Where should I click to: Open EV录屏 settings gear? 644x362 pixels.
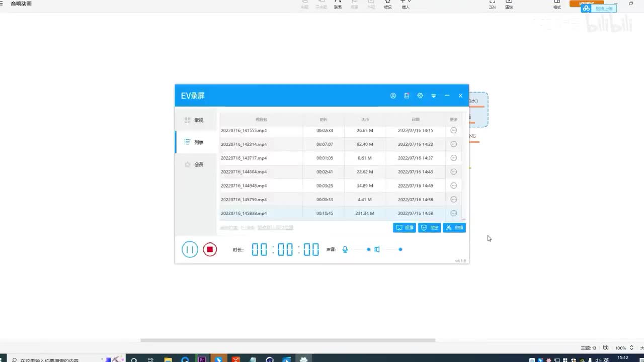(x=420, y=96)
